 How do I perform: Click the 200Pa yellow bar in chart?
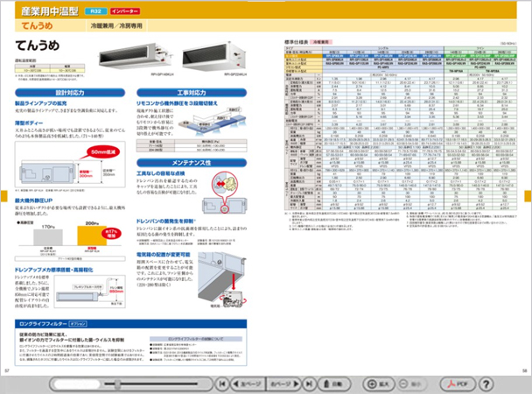[x=92, y=236]
